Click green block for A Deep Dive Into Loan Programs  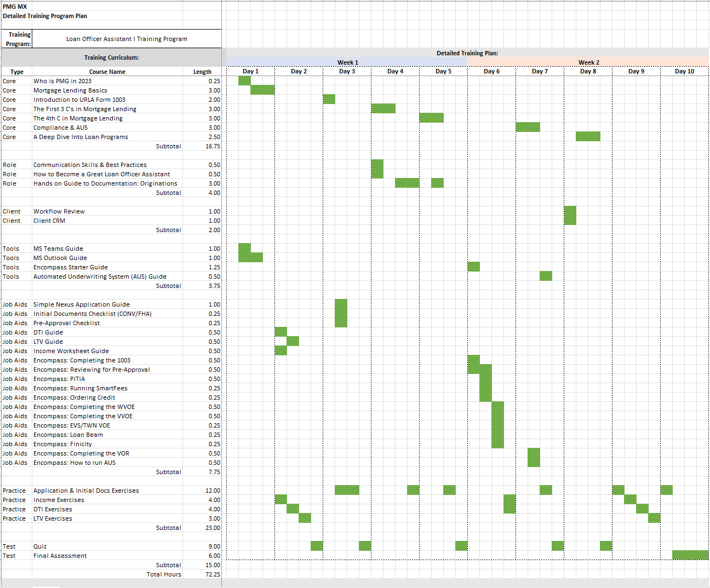(588, 136)
